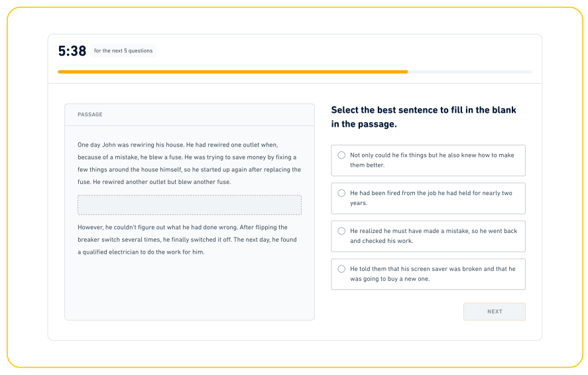The image size is (588, 375).
Task: Click the 'for the next 5 questions' label
Action: 123,51
